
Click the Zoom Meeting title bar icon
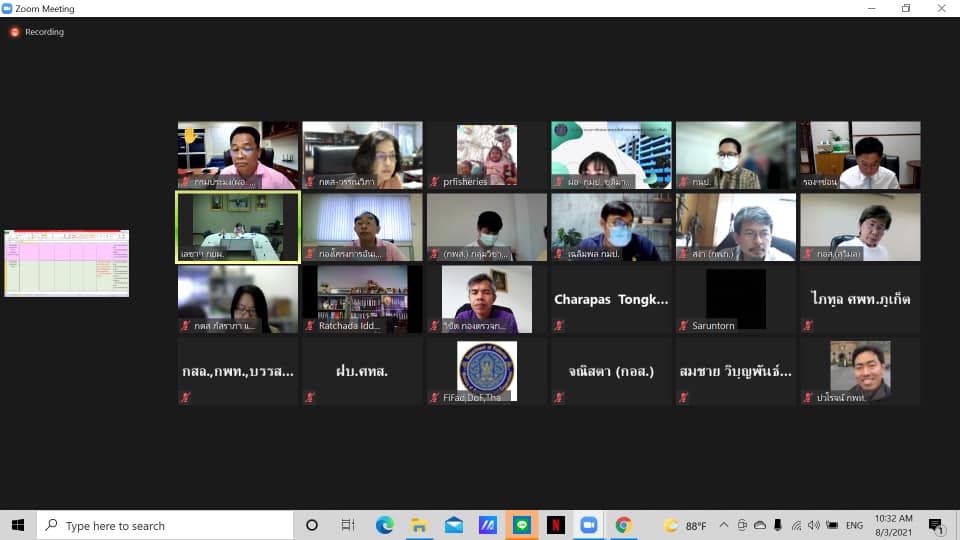point(7,9)
